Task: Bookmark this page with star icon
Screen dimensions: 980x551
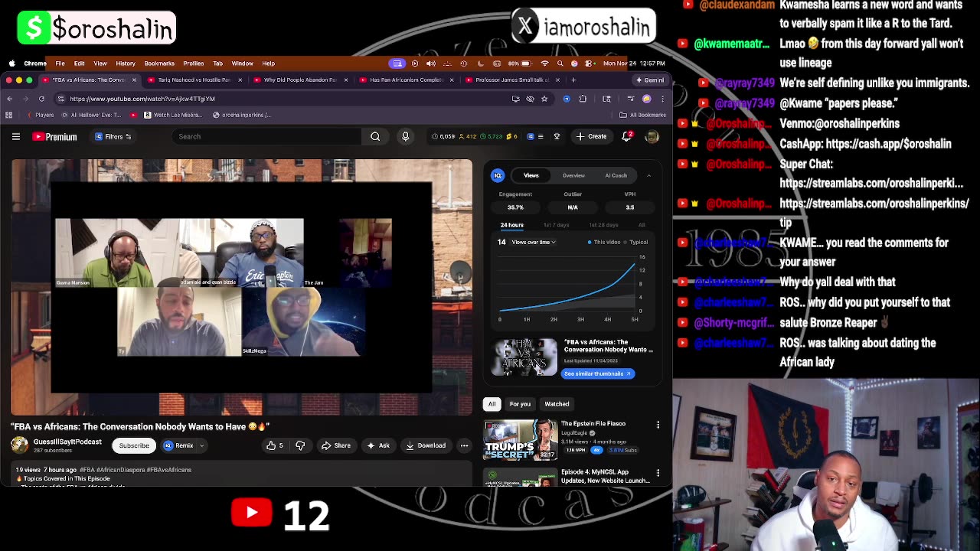Action: point(544,99)
